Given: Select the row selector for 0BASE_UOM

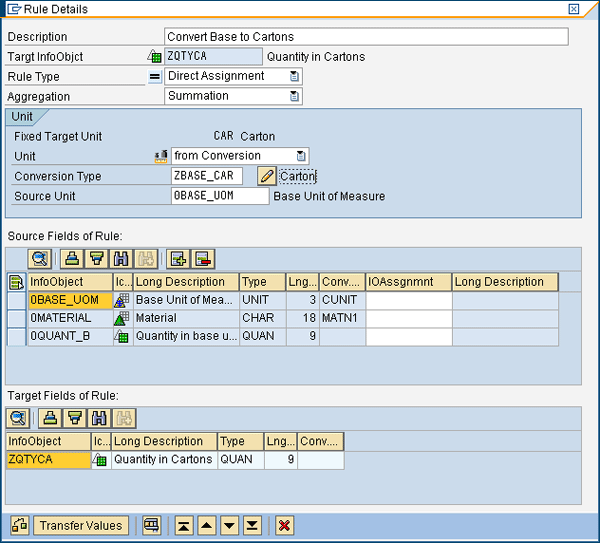Looking at the screenshot, I should click(17, 300).
